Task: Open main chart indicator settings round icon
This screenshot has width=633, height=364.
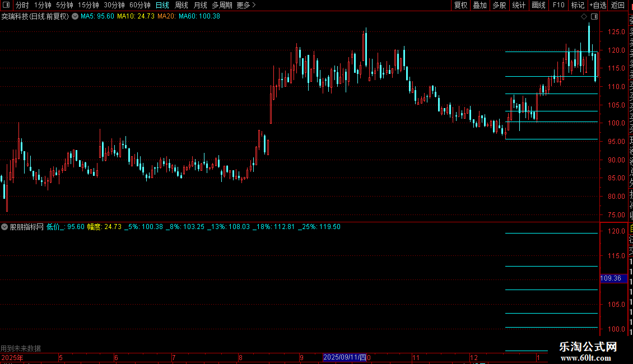Action: (75, 17)
